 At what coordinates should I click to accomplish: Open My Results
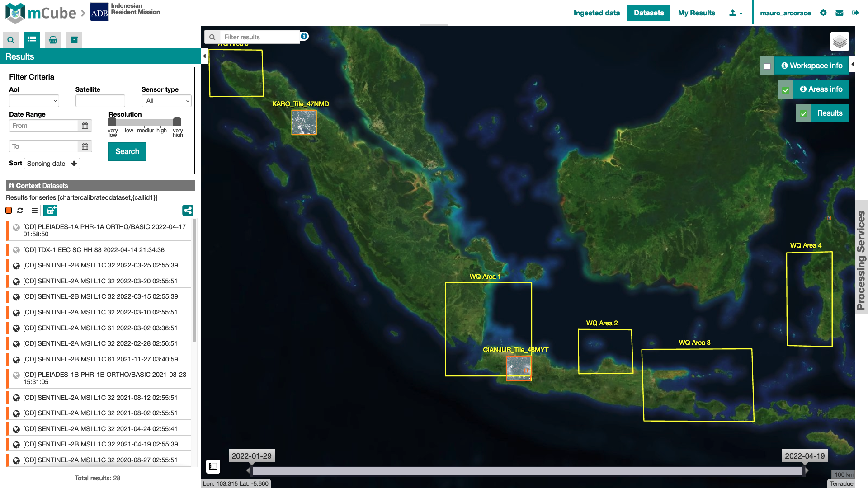[x=696, y=13]
